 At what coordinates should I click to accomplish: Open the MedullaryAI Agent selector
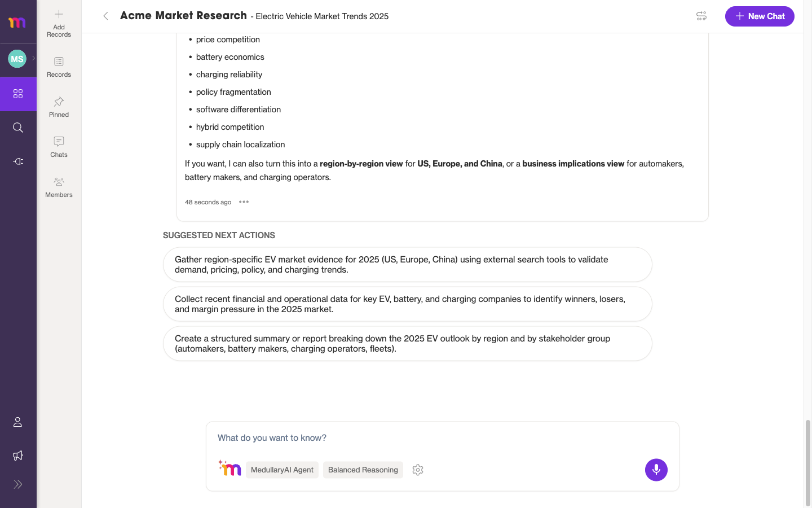point(282,470)
